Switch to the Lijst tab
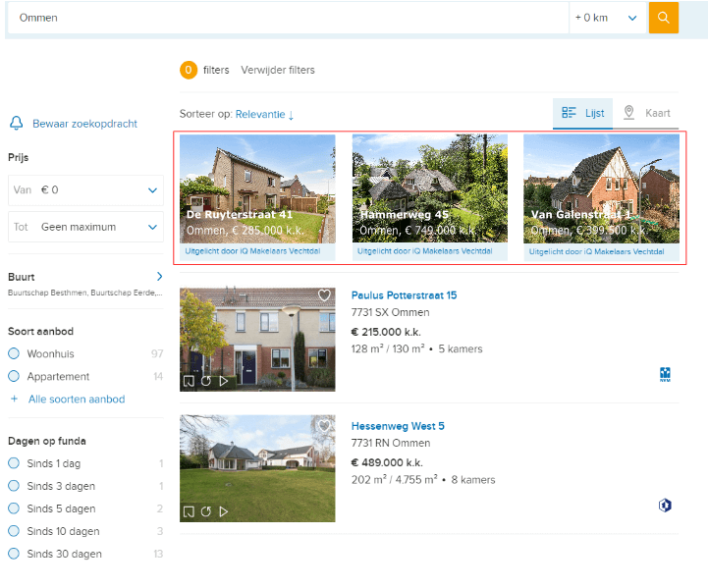This screenshot has height=588, width=708. point(582,113)
